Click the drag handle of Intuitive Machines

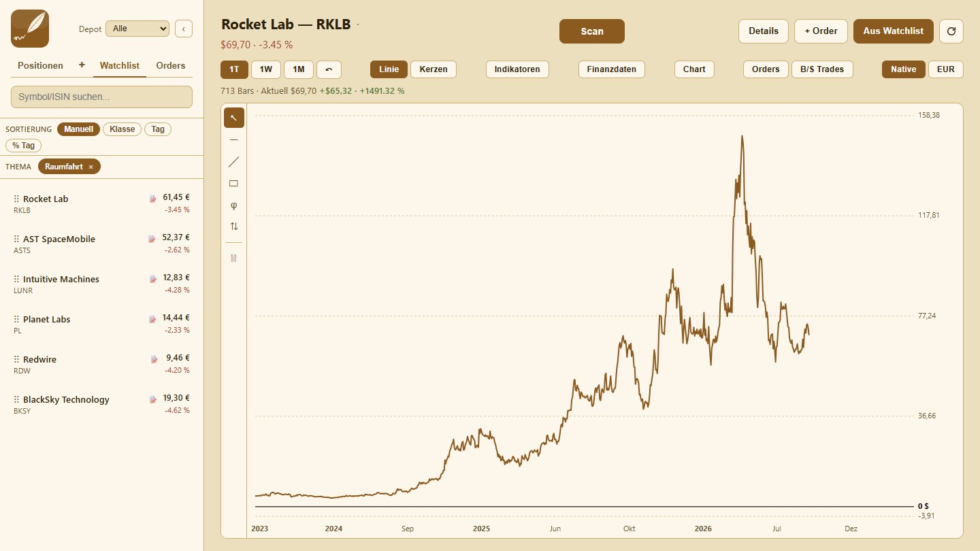16,279
